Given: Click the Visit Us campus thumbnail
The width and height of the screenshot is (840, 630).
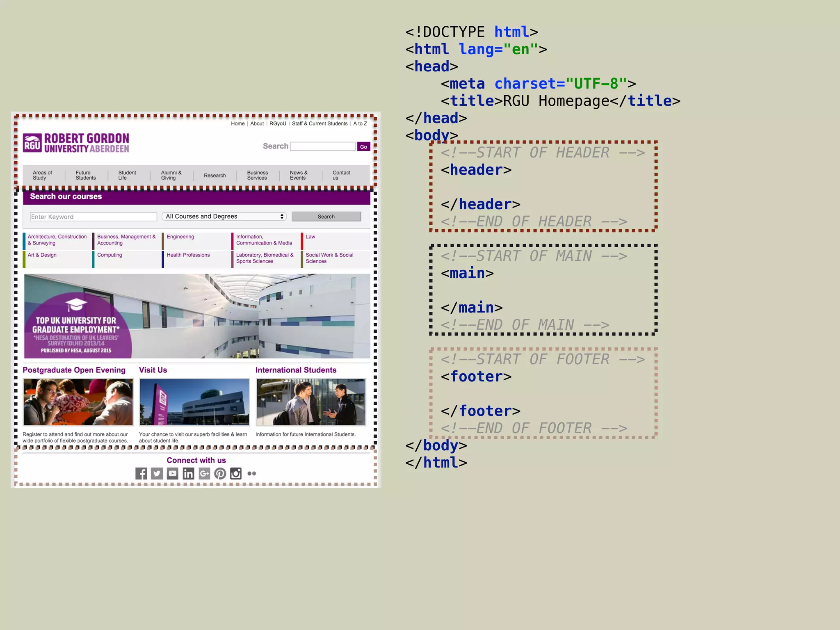Looking at the screenshot, I should coord(194,402).
